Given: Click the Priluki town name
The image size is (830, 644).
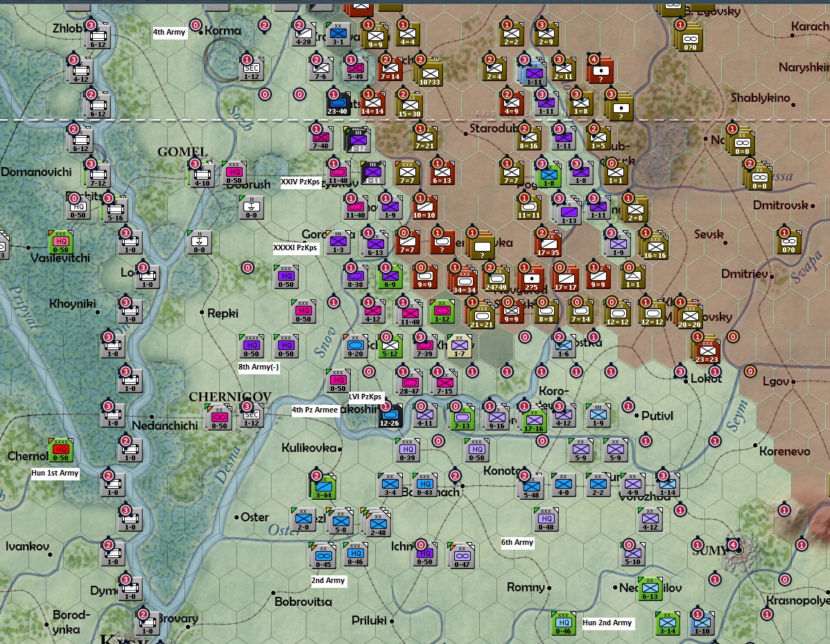Looking at the screenshot, I should click(x=369, y=620).
